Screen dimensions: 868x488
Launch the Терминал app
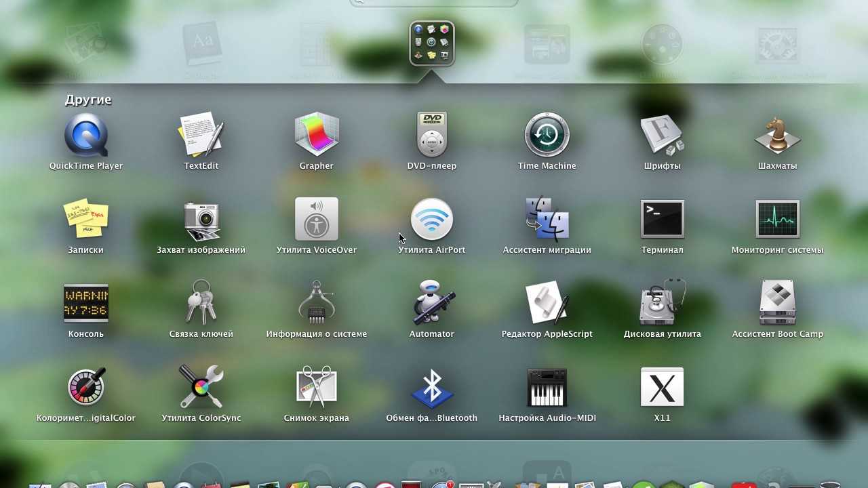click(663, 219)
